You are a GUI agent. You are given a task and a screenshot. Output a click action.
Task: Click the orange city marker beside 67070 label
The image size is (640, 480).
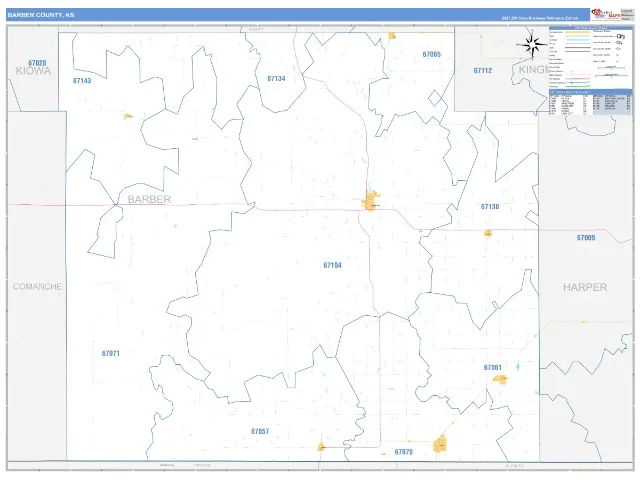[440, 444]
